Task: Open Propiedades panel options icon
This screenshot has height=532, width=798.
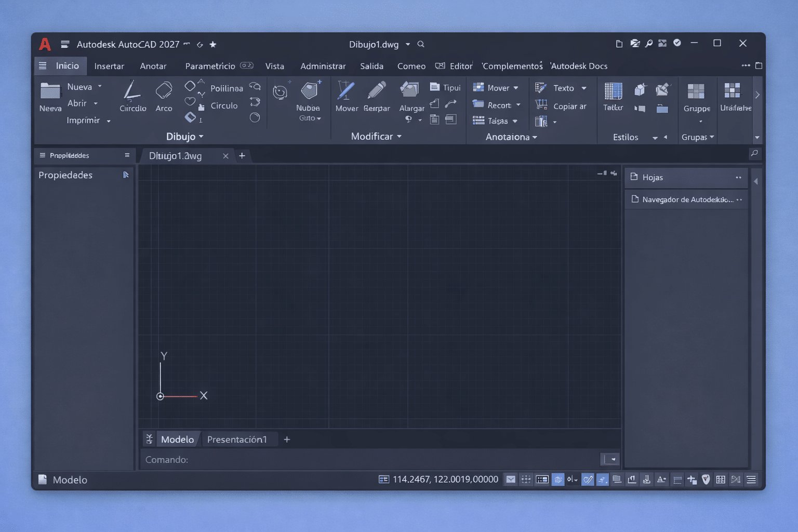Action: pyautogui.click(x=126, y=155)
